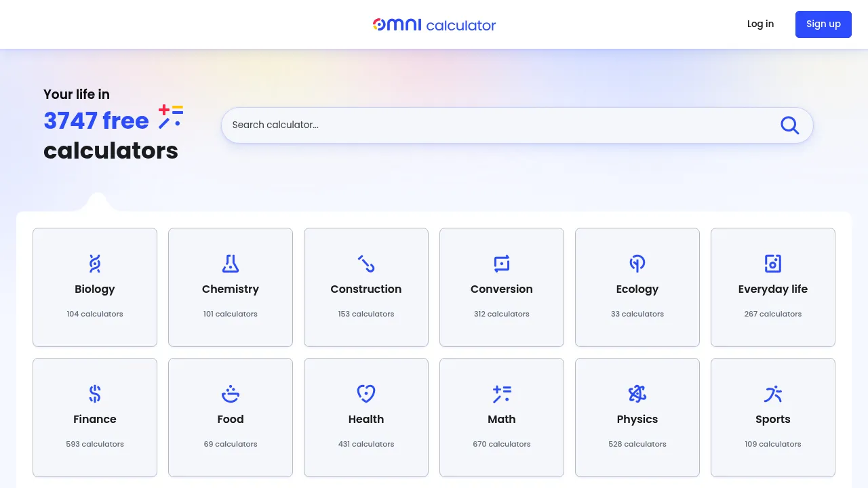This screenshot has width=868, height=488.
Task: Click the Chemistry flask icon
Action: [231, 264]
